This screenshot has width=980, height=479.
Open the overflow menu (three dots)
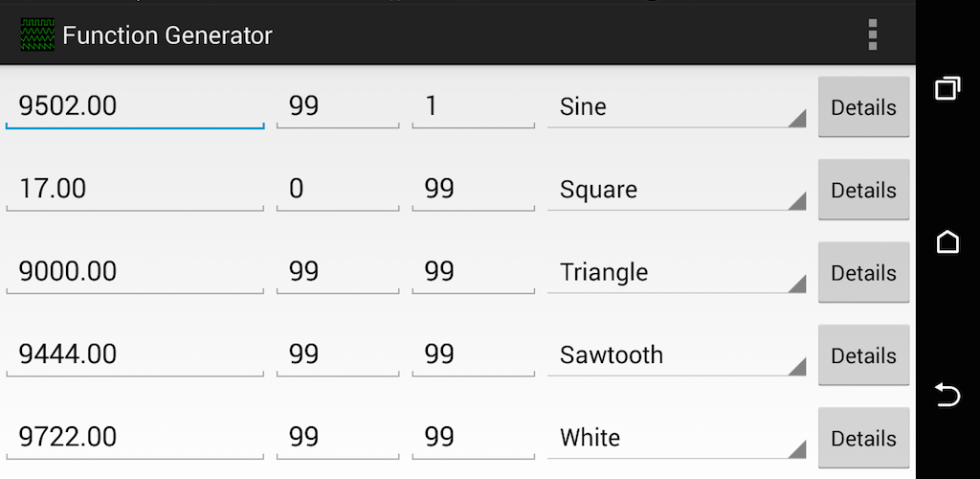pos(872,34)
